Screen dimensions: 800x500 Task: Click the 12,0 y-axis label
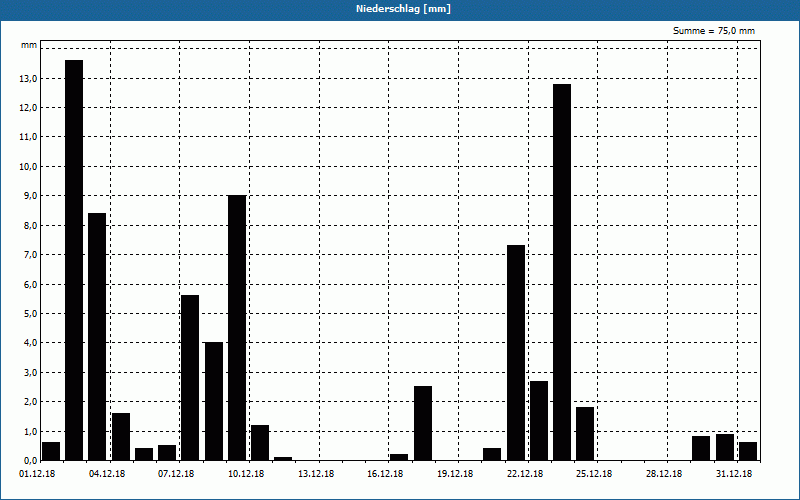tap(28, 108)
